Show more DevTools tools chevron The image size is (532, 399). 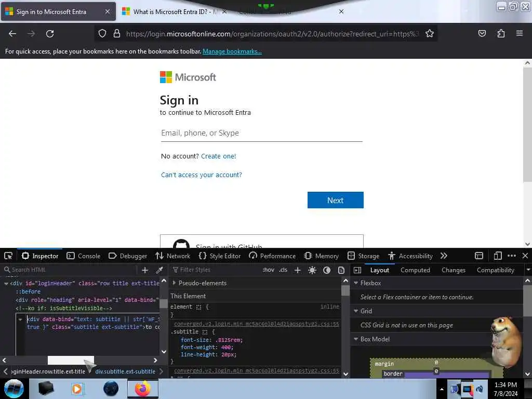click(444, 256)
